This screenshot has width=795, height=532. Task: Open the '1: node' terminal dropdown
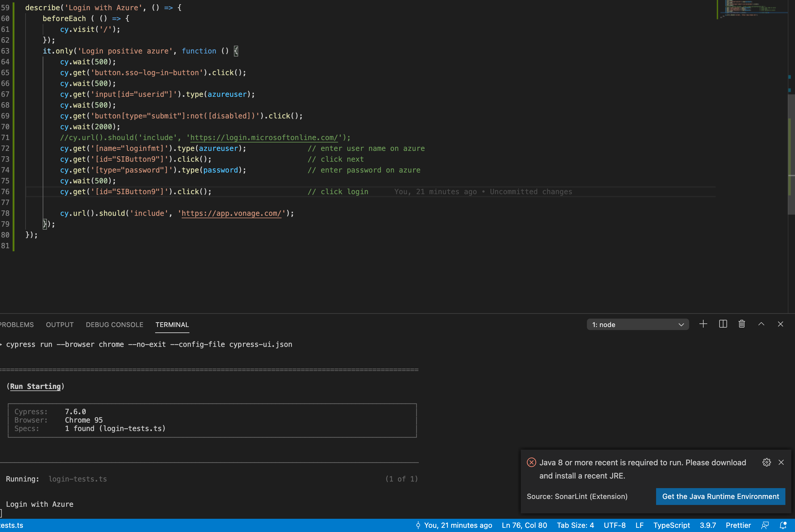637,324
